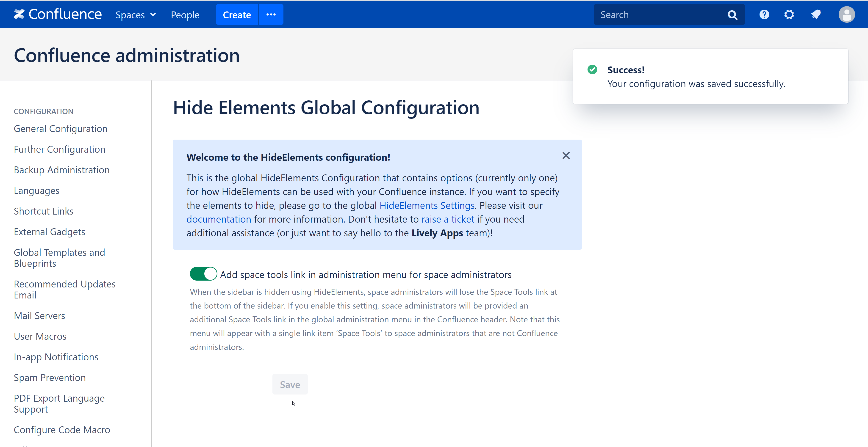
Task: Click 'Your configuration was saved successfully.' text
Action: point(696,84)
